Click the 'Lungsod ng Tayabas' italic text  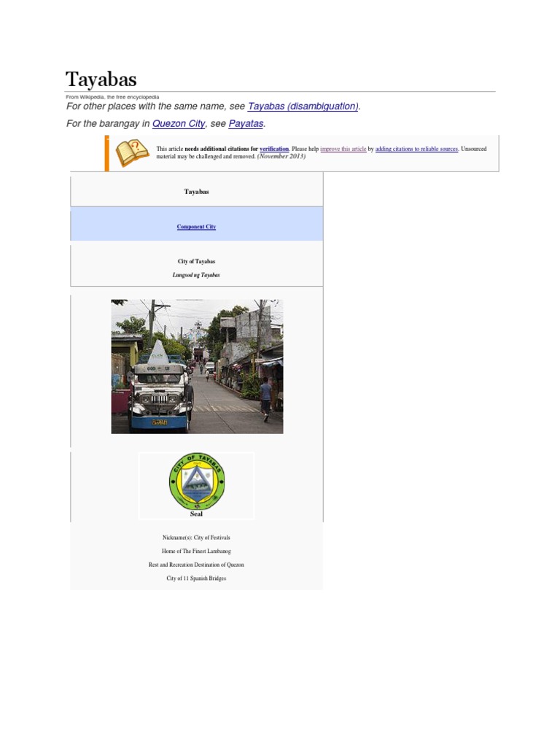(x=196, y=275)
